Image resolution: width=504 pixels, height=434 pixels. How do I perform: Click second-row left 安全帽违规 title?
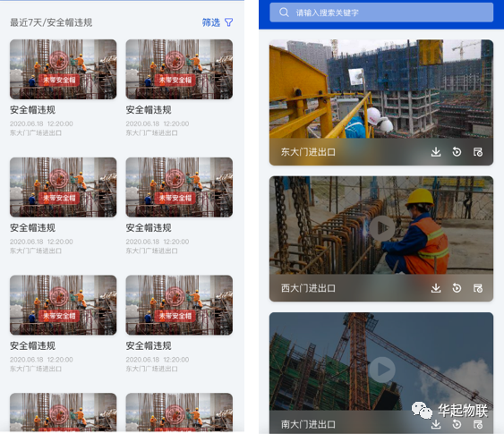(x=32, y=228)
